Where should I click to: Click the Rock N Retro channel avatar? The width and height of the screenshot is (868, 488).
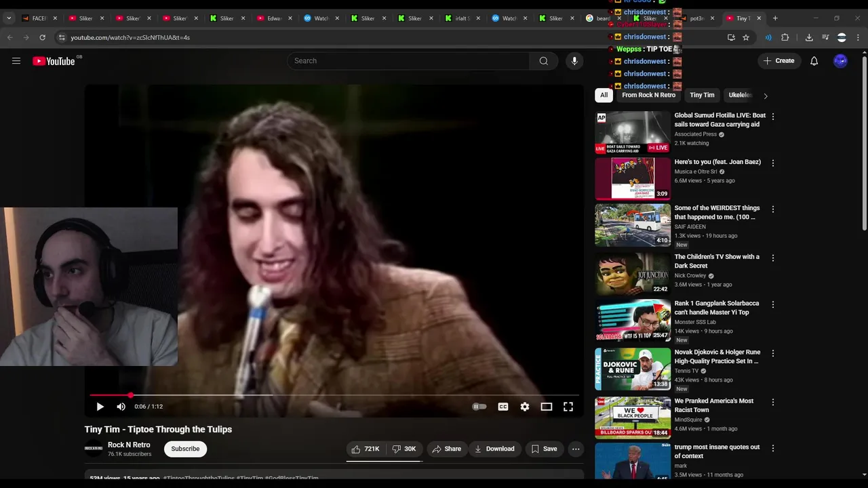coord(94,449)
